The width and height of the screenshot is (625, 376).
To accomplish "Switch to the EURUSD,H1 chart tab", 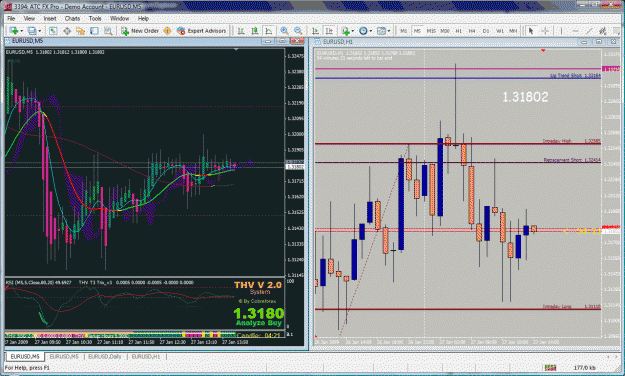I will click(145, 356).
